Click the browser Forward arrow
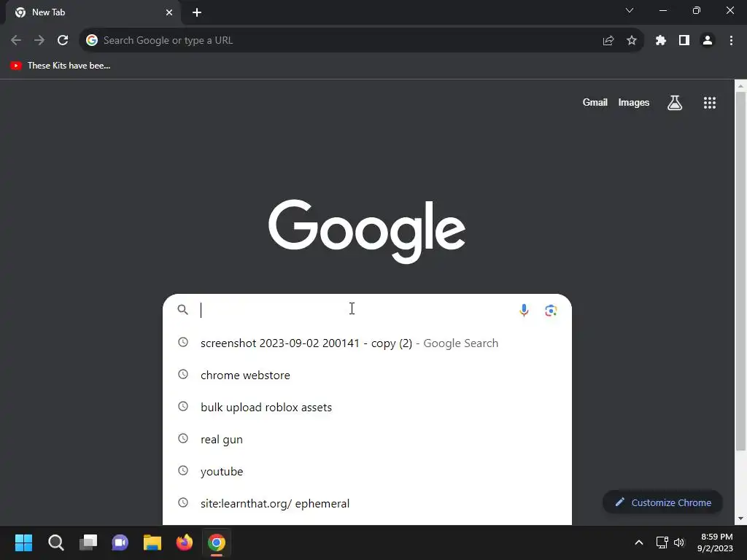This screenshot has height=560, width=747. coord(39,41)
